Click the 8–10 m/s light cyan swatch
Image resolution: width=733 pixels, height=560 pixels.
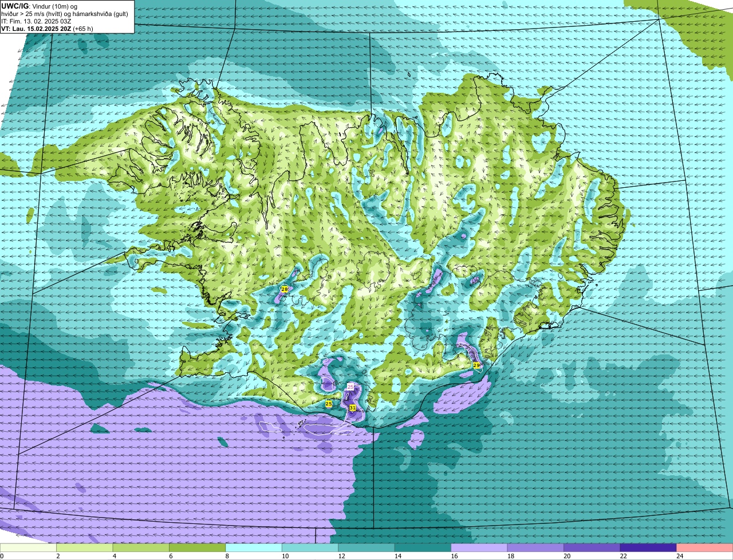254,547
